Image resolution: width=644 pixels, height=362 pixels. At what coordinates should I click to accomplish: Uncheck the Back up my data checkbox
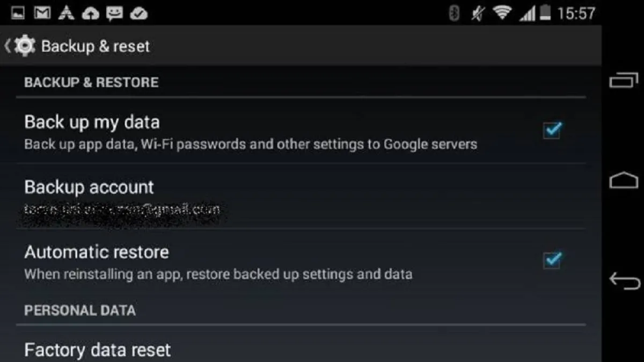(552, 130)
